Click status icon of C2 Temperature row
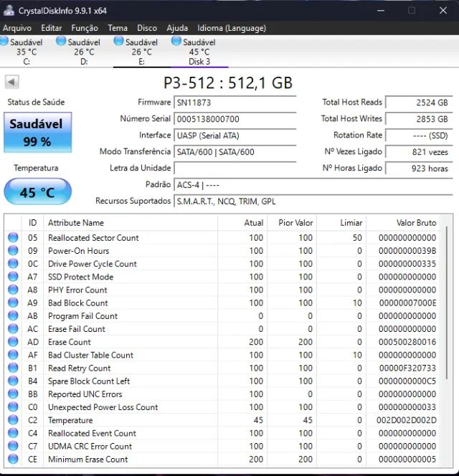The image size is (459, 476). click(x=13, y=420)
